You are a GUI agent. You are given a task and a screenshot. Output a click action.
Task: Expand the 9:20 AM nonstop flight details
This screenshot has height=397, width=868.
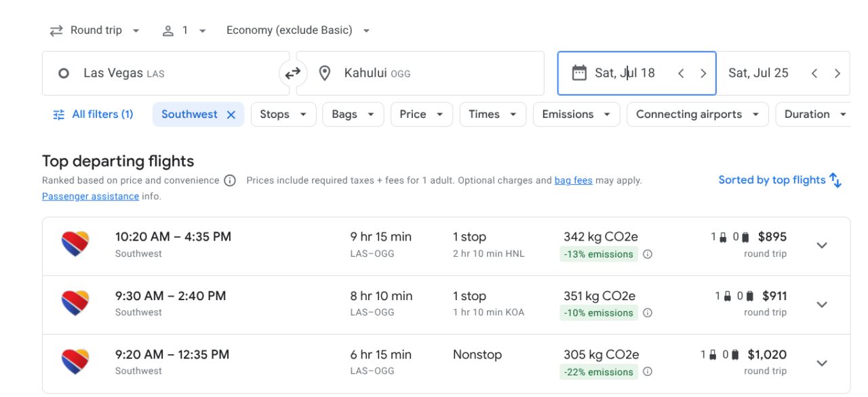point(822,363)
